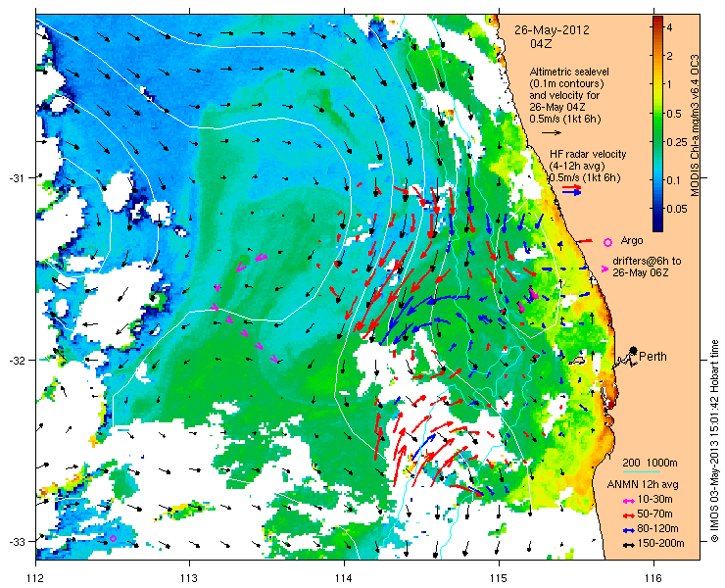
Task: Click the 04Z time label
Action: pyautogui.click(x=542, y=44)
